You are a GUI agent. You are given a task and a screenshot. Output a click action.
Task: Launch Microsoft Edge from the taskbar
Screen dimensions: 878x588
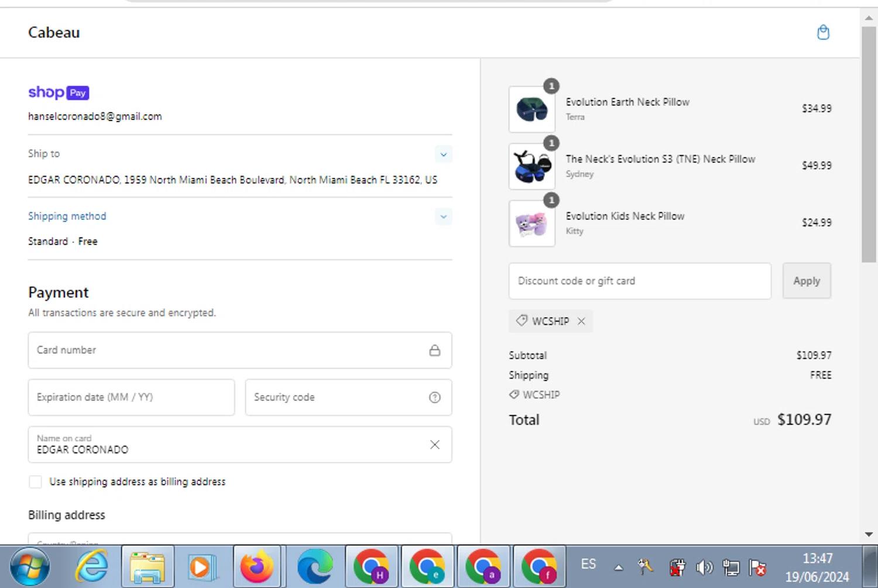pos(315,566)
